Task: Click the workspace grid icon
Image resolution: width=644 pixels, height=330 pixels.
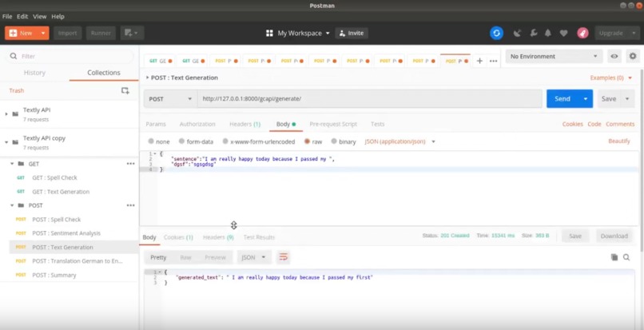Action: (x=269, y=34)
